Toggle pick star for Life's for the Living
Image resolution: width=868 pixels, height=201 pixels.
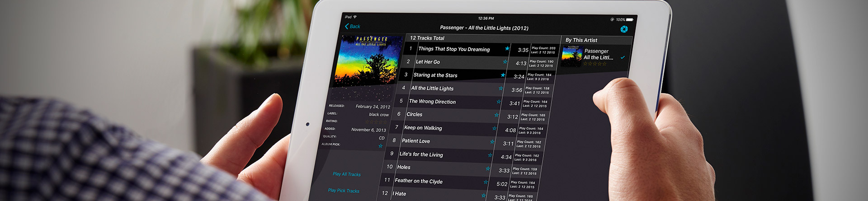490,155
